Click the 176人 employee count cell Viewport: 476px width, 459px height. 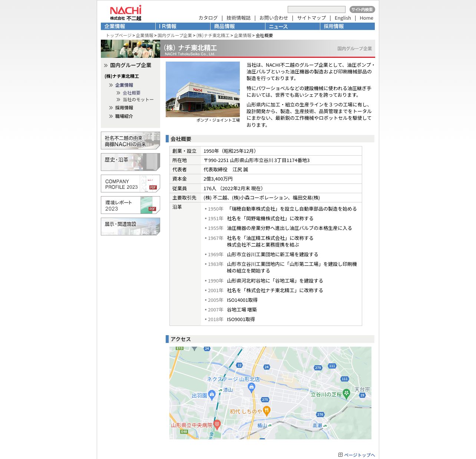(281, 189)
